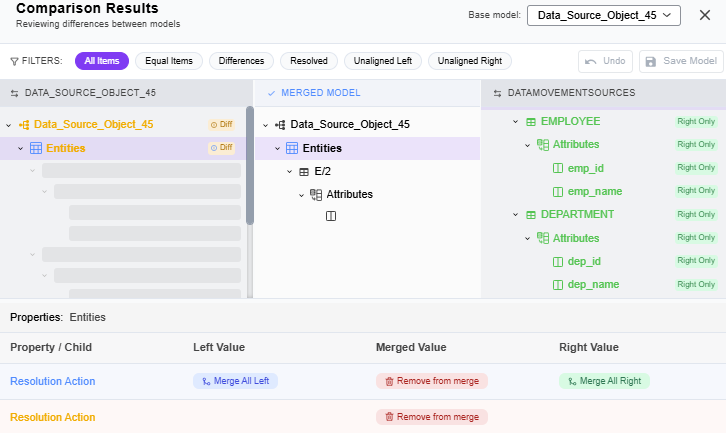Viewport: 726px width, 433px height.
Task: Collapse the EMPLOYEE entity node
Action: pos(515,122)
